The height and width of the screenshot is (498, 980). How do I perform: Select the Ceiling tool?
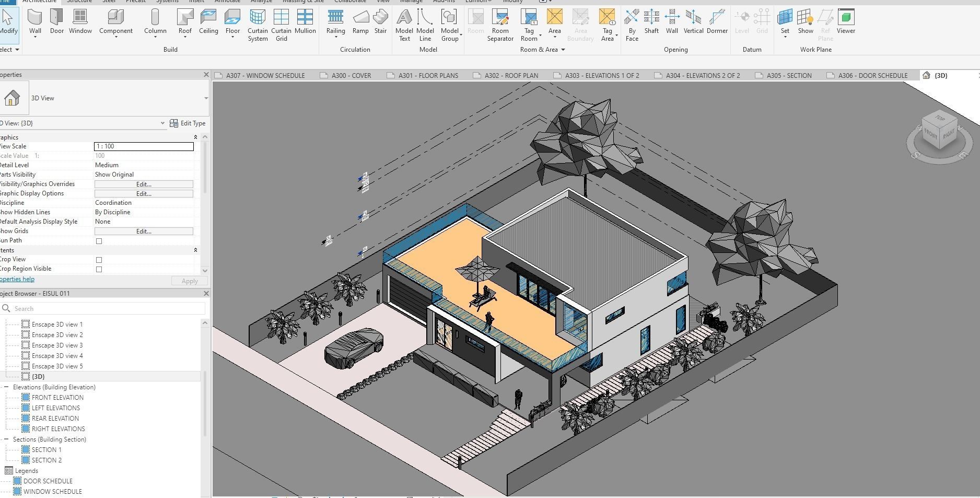point(208,22)
